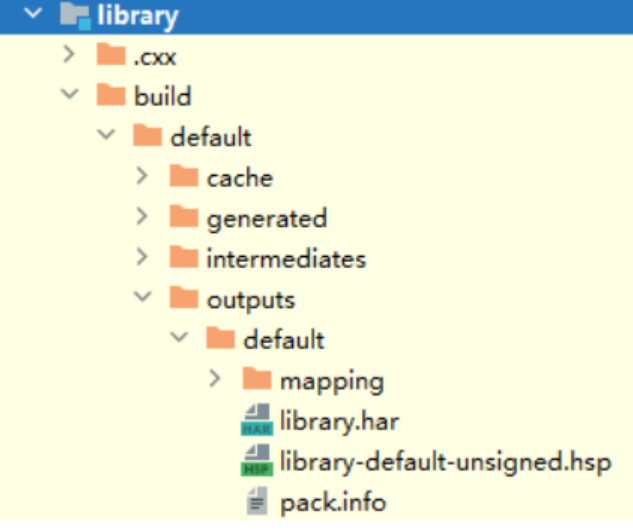Collapse the outputs folder
Screen dimensions: 633x531
[143, 299]
